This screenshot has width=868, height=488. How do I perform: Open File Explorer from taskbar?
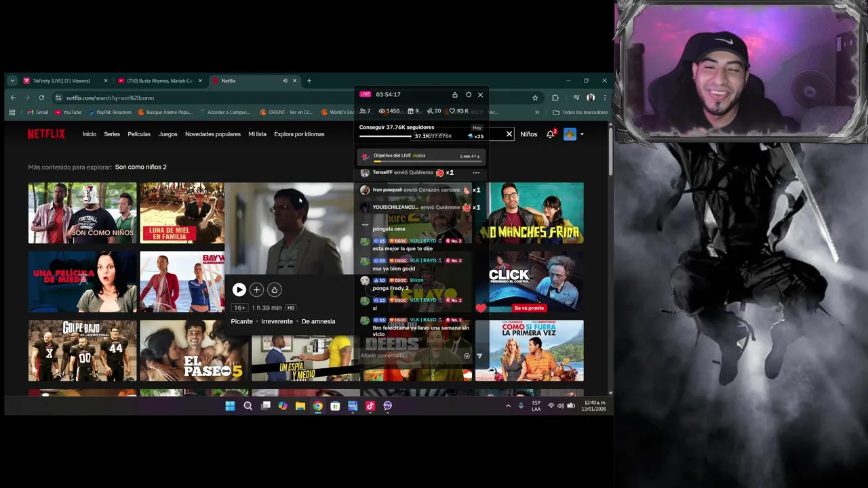[x=300, y=406]
